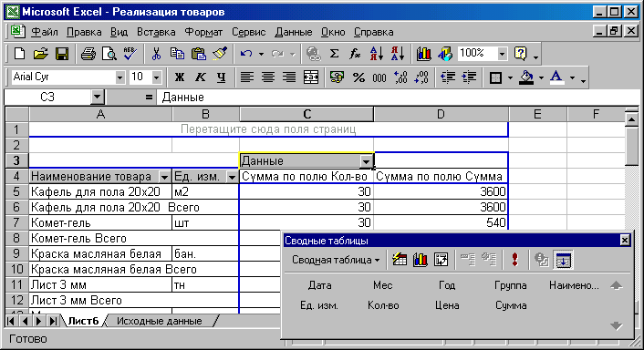Viewport: 644px width, 350px height.
Task: Launch the Chart Wizard icon on the Standard toolbar
Action: [x=423, y=54]
